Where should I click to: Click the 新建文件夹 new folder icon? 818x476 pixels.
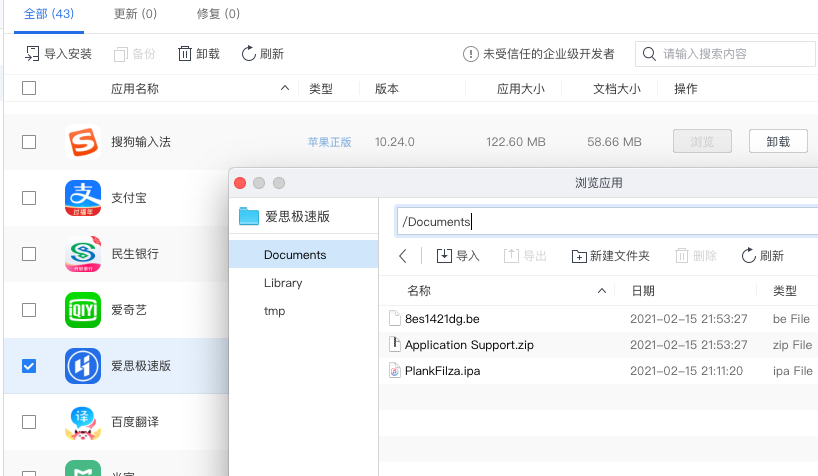(579, 256)
